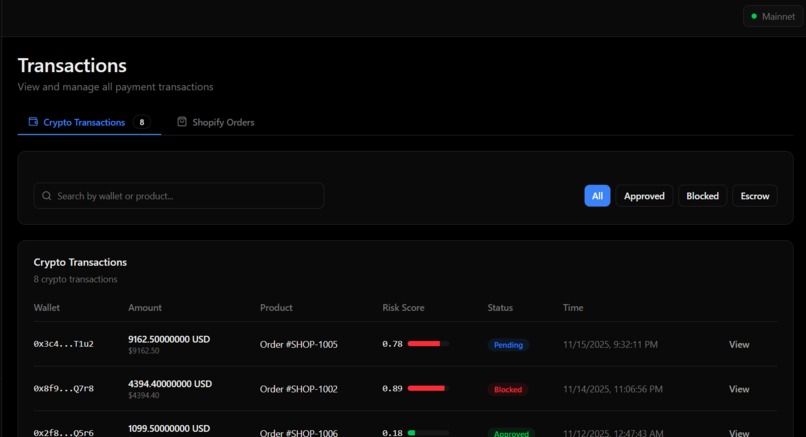The image size is (806, 437).
Task: Click the red Blocked status badge in the SHOP-1002 row
Action: pos(508,390)
